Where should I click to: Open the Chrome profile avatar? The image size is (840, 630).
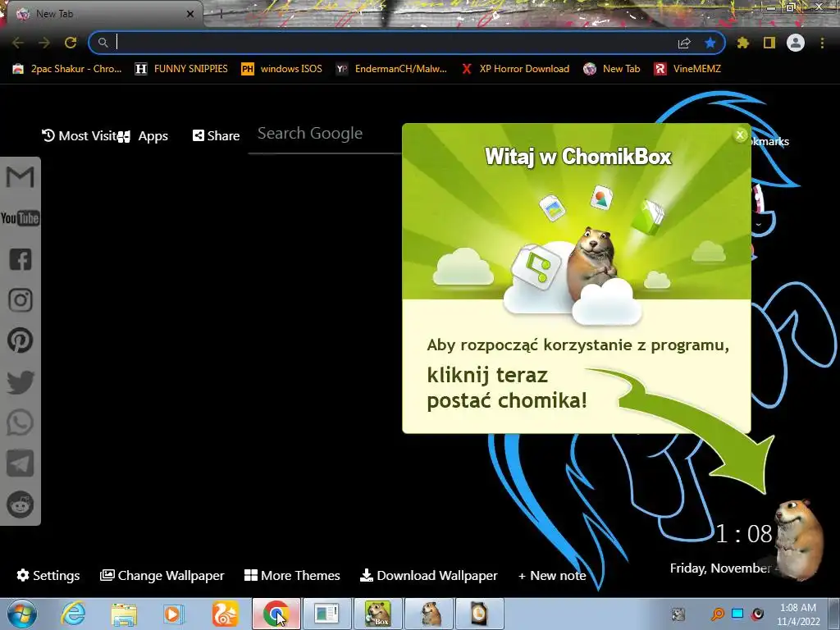[796, 43]
